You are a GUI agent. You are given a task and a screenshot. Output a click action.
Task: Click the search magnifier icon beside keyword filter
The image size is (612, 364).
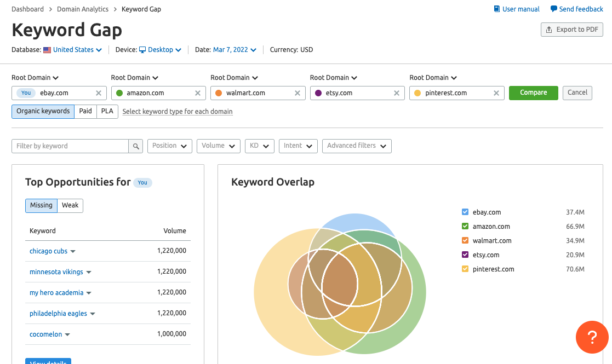pos(135,146)
